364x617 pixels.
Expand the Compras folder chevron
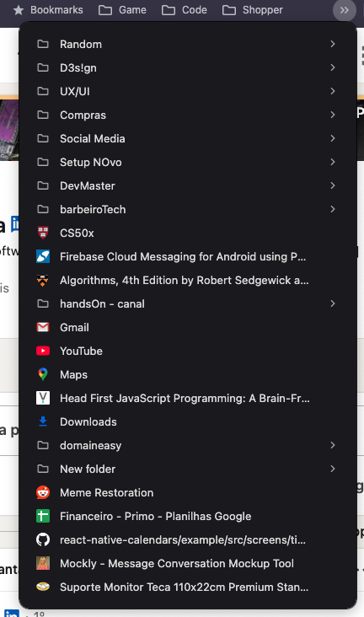tap(333, 115)
